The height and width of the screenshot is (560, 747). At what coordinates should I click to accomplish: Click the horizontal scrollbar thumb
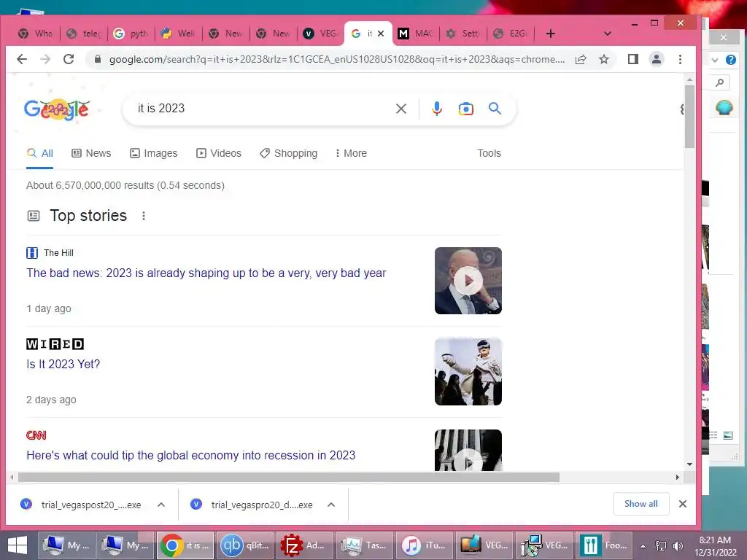point(289,477)
